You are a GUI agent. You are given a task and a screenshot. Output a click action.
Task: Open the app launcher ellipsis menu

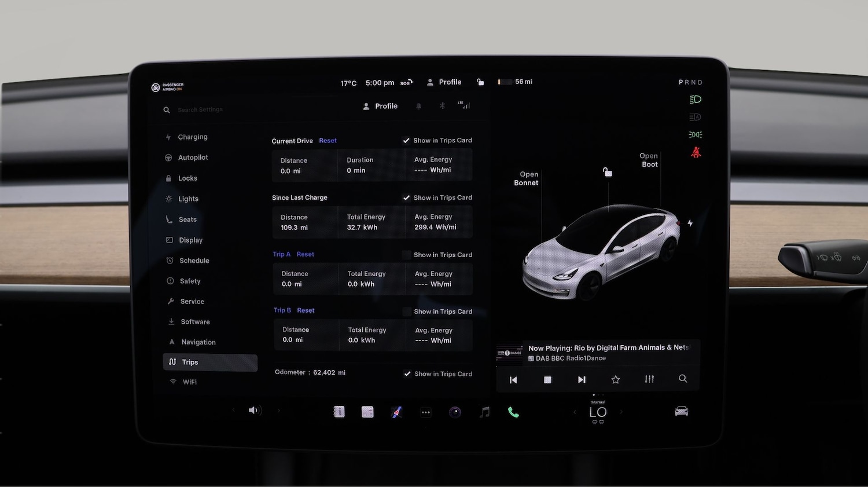pyautogui.click(x=426, y=412)
